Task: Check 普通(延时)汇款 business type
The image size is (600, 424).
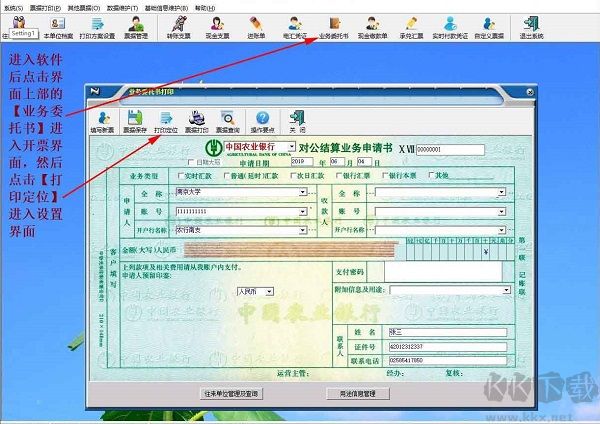Action: click(227, 176)
